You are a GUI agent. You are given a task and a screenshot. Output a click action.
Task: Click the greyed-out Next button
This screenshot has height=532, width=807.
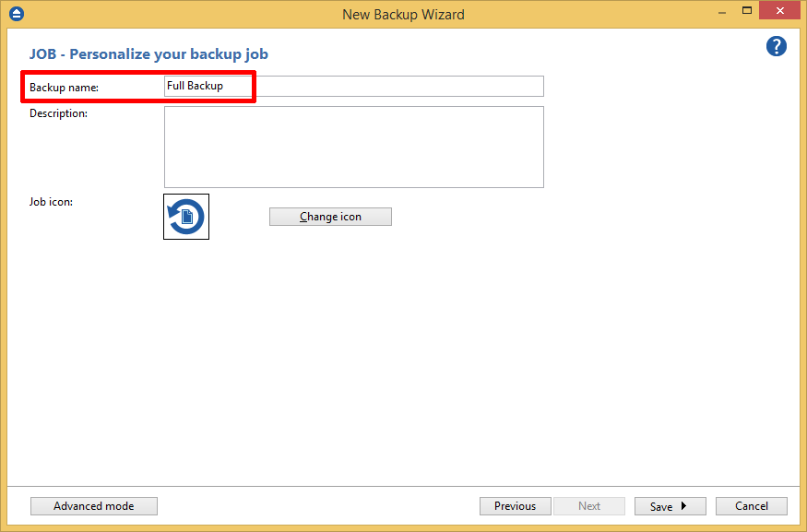589,506
